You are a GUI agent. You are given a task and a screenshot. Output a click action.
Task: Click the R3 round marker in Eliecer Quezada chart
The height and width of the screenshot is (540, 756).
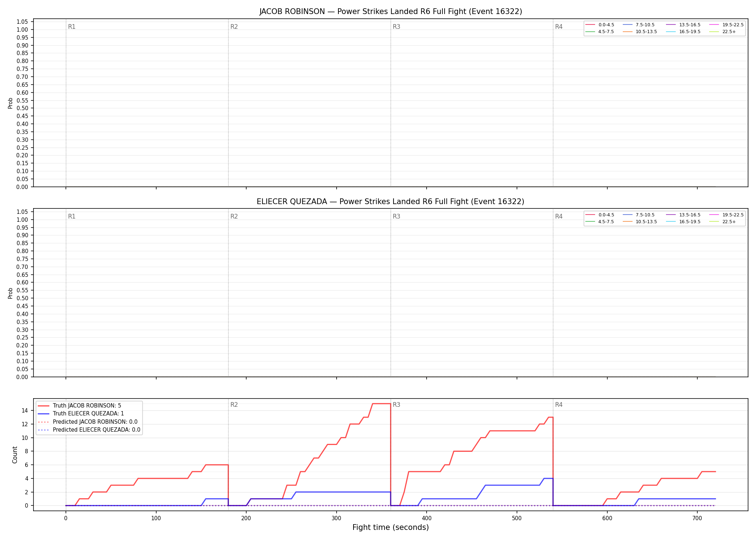[x=396, y=216]
